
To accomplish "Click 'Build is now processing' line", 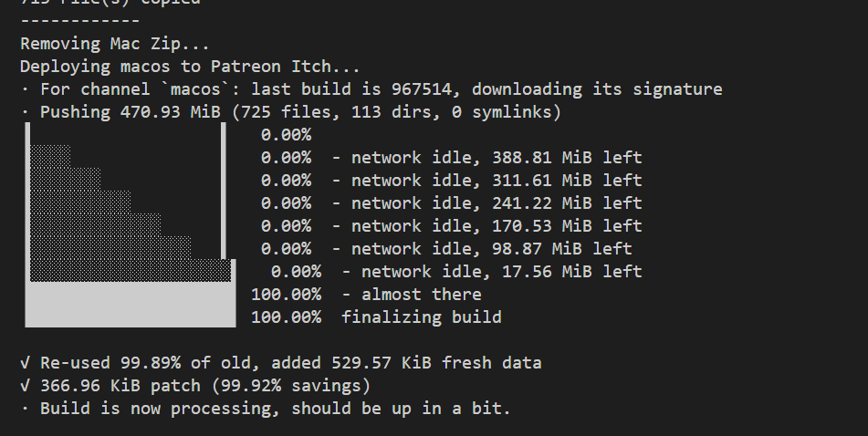I will tap(266, 409).
